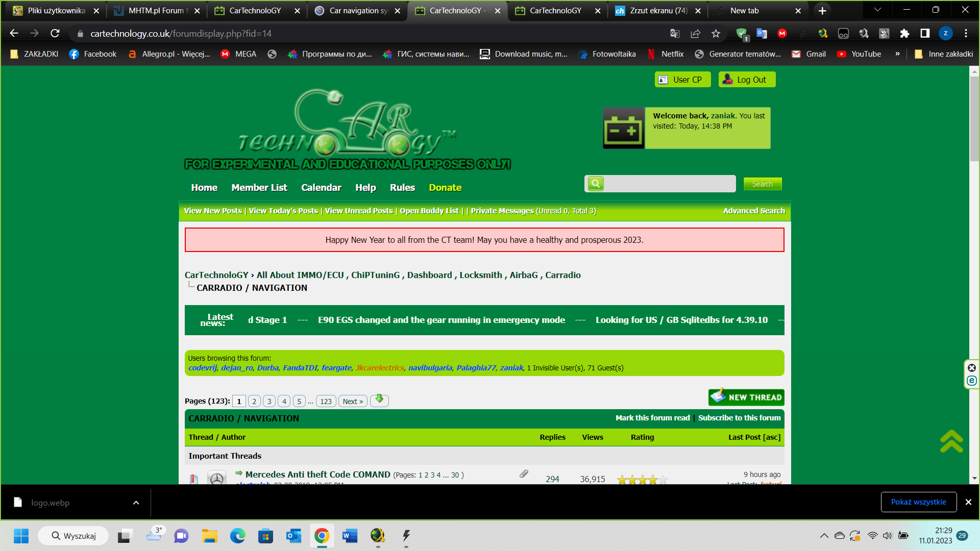Screen dimensions: 980x551
Task: Switch to the MHTM.pl Forum tab
Action: (156, 11)
